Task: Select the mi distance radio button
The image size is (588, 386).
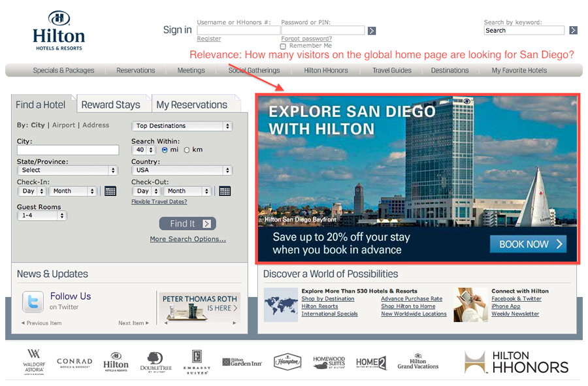Action: 164,150
